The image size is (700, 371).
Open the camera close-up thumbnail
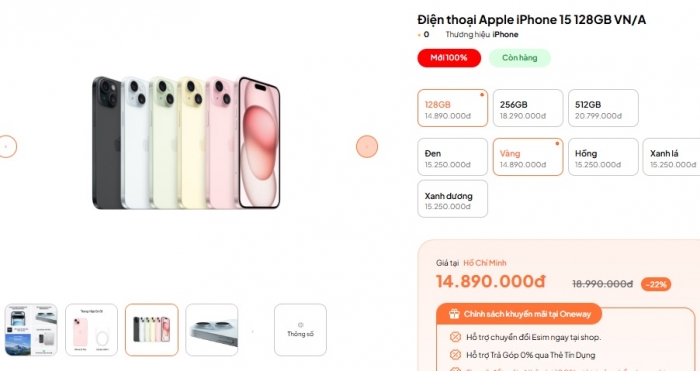pos(212,330)
